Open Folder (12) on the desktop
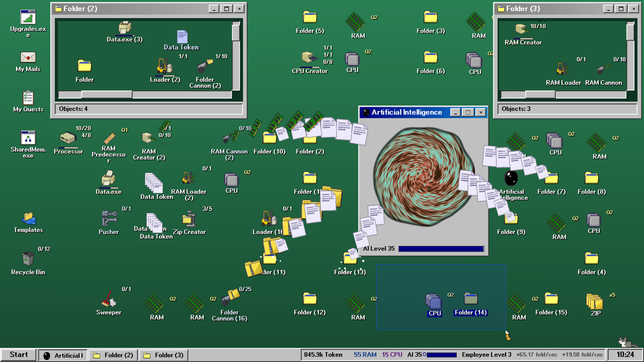This screenshot has height=362, width=644. pos(310,299)
